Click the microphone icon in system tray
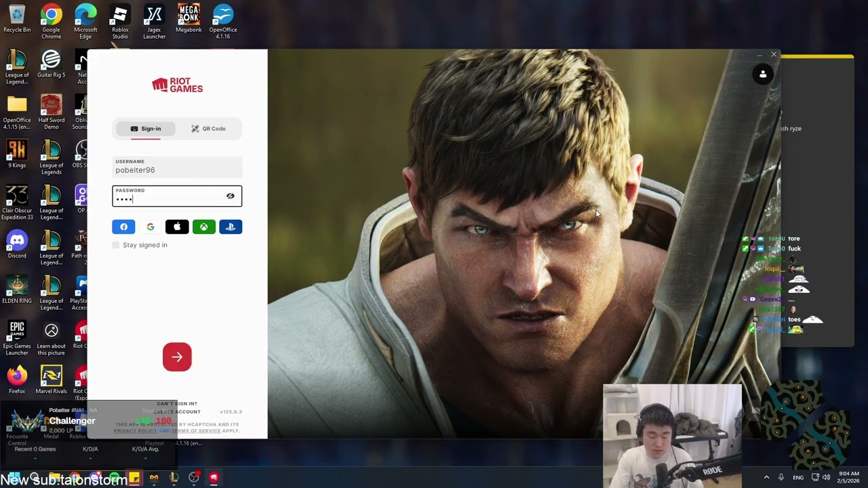This screenshot has width=868, height=488. (781, 477)
